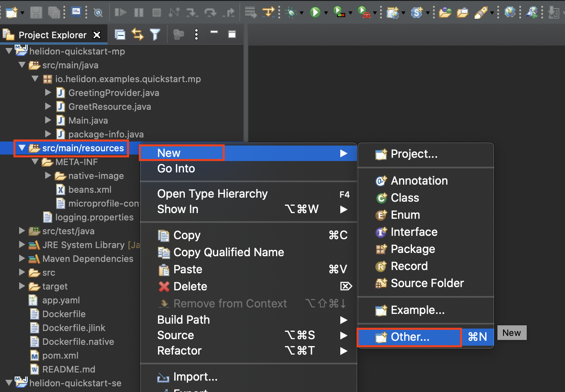Click the Debug bug icon
565x392 pixels.
291,12
